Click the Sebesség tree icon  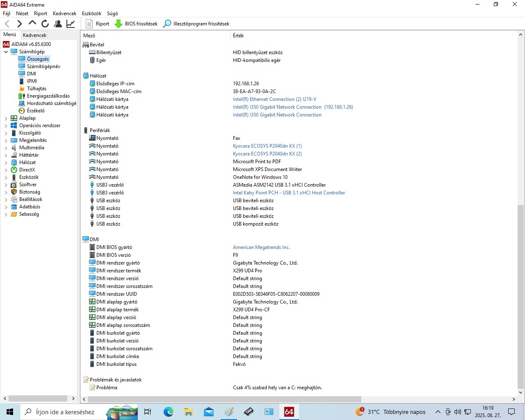(14, 214)
